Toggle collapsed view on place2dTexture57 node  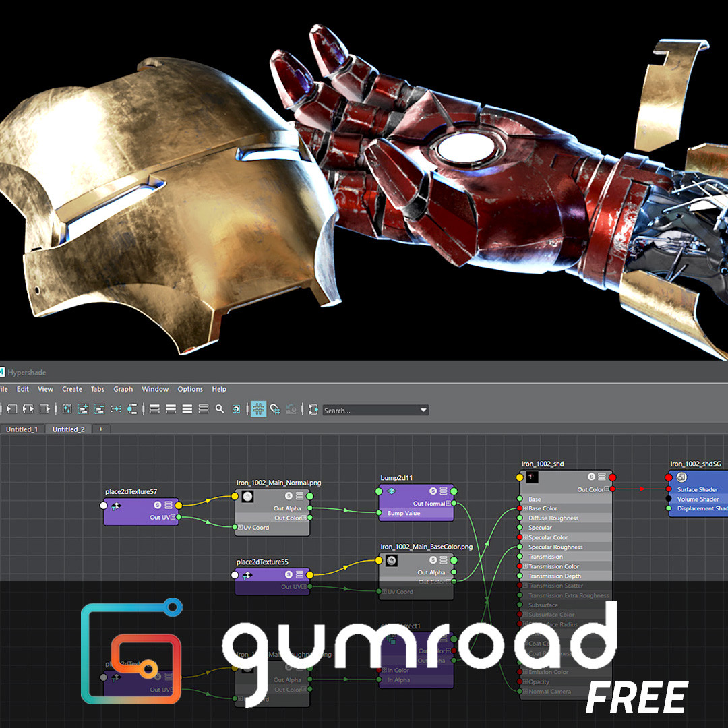(x=169, y=505)
